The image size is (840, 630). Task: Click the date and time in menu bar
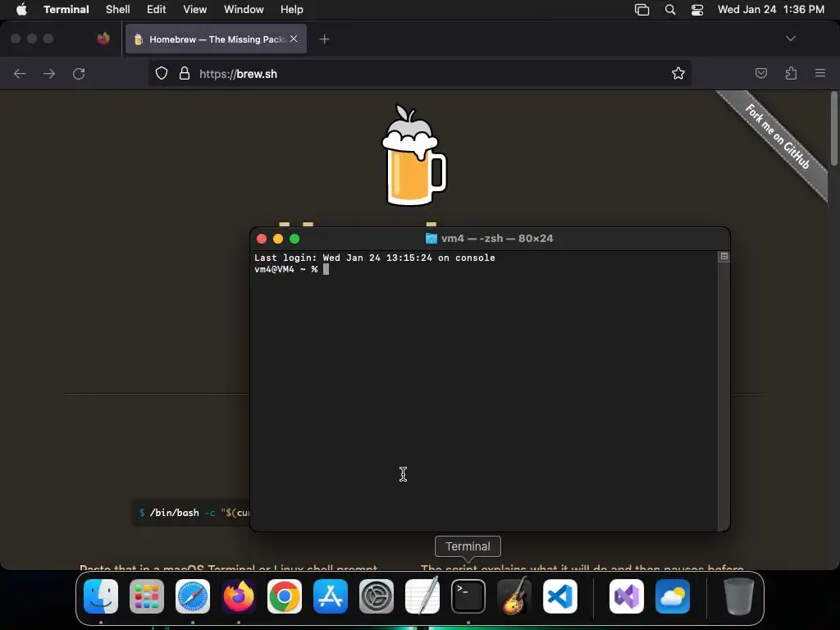[x=771, y=10]
